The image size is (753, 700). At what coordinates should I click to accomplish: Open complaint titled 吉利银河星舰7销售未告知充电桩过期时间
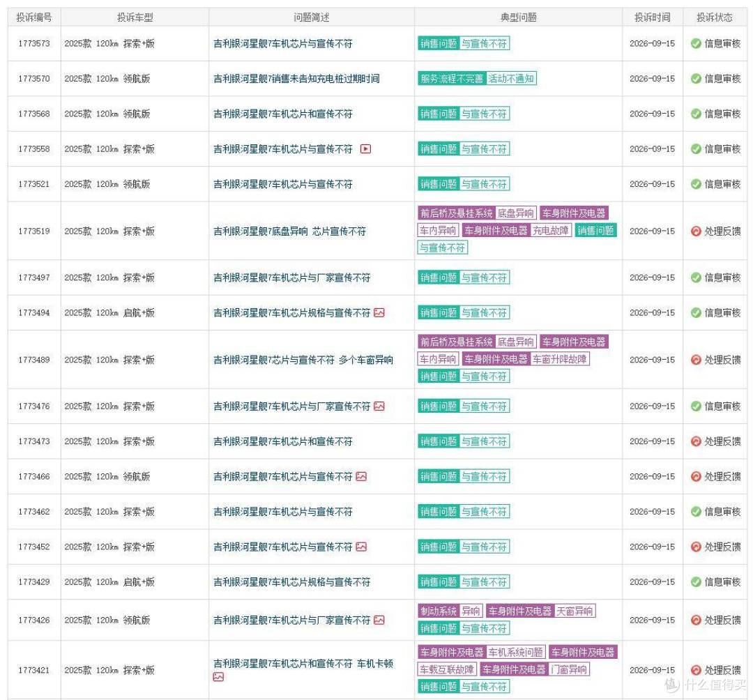pyautogui.click(x=296, y=78)
